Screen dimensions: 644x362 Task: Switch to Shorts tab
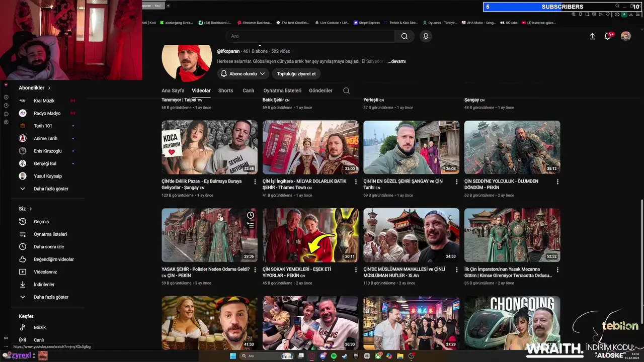[225, 90]
